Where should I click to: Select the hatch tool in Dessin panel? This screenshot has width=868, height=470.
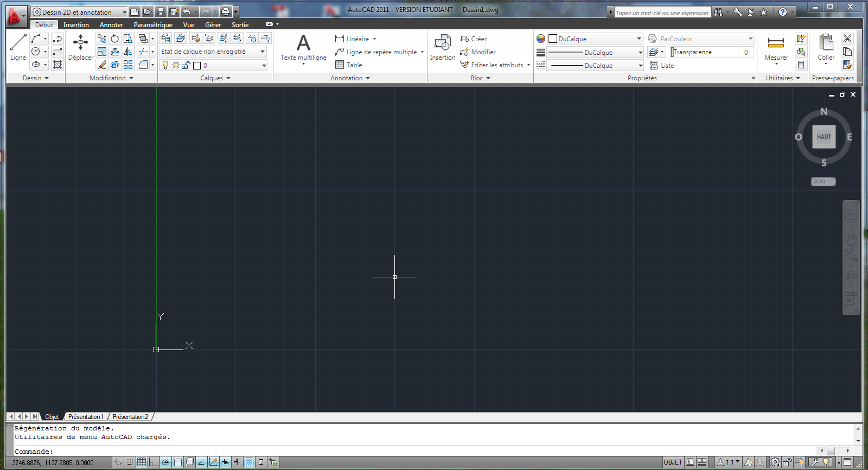(x=58, y=65)
